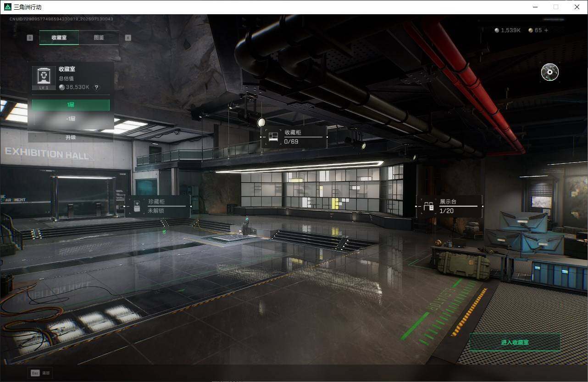Enter the room via 进入收藏室 button

[x=515, y=343]
